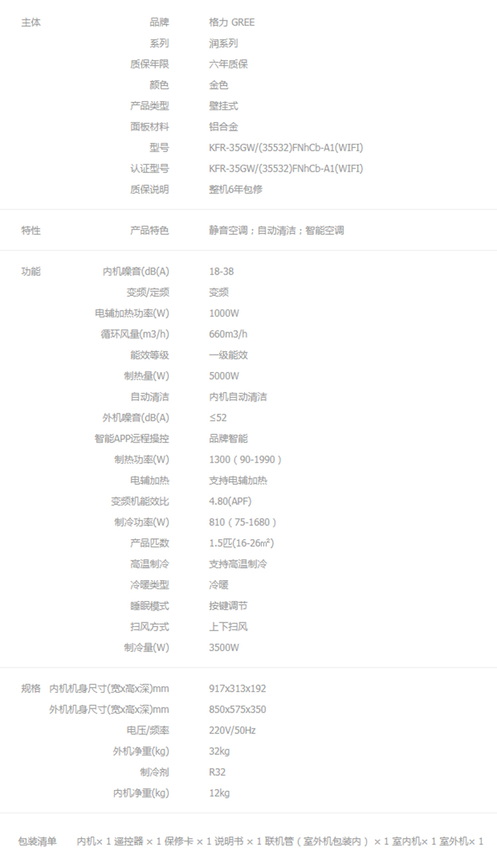Click the 六年质保 warranty period value
The image size is (497, 868).
pyautogui.click(x=228, y=64)
